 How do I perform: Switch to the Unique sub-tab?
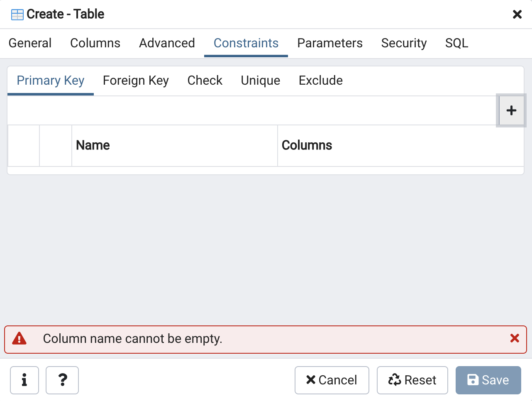pos(260,81)
